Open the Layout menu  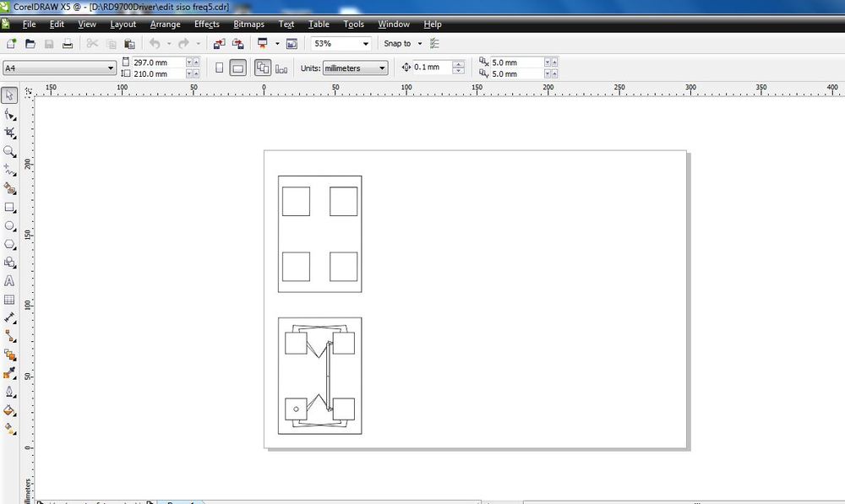(x=123, y=24)
